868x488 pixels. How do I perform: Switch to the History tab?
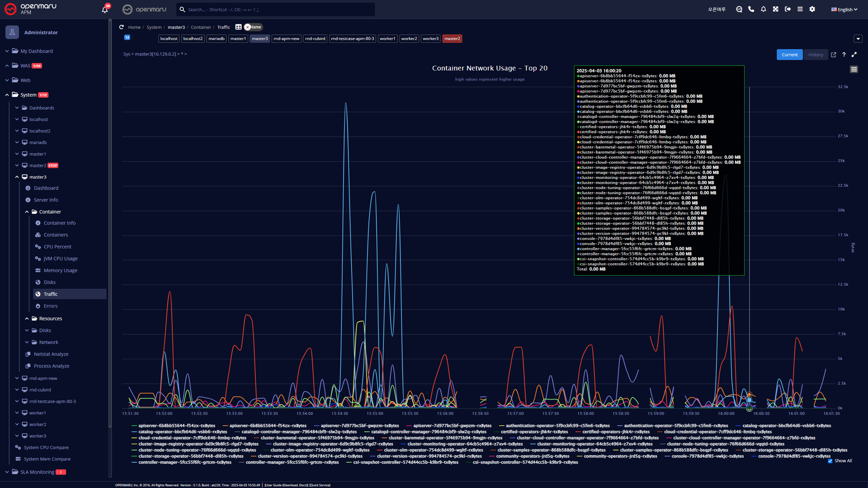(x=816, y=55)
